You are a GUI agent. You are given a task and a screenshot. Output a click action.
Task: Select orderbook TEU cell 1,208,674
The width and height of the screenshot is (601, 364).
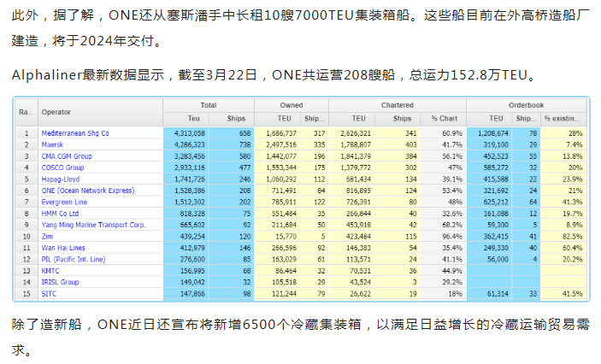pos(490,133)
